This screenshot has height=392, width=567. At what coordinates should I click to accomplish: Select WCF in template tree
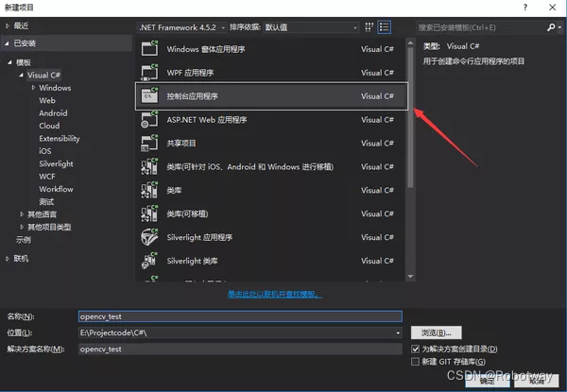pos(47,177)
